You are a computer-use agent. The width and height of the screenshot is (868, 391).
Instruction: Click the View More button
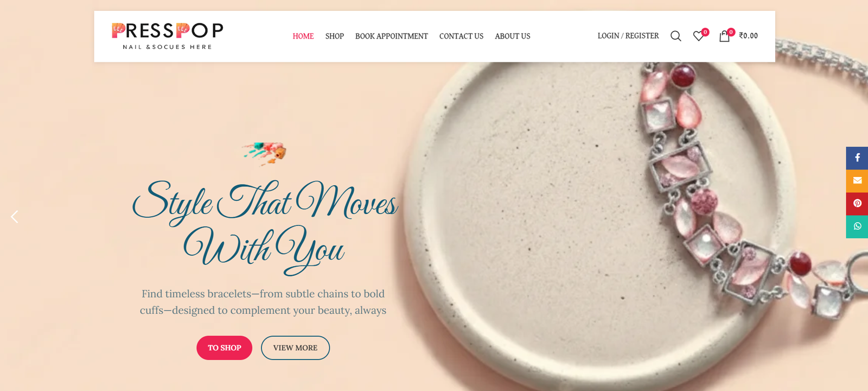(295, 348)
